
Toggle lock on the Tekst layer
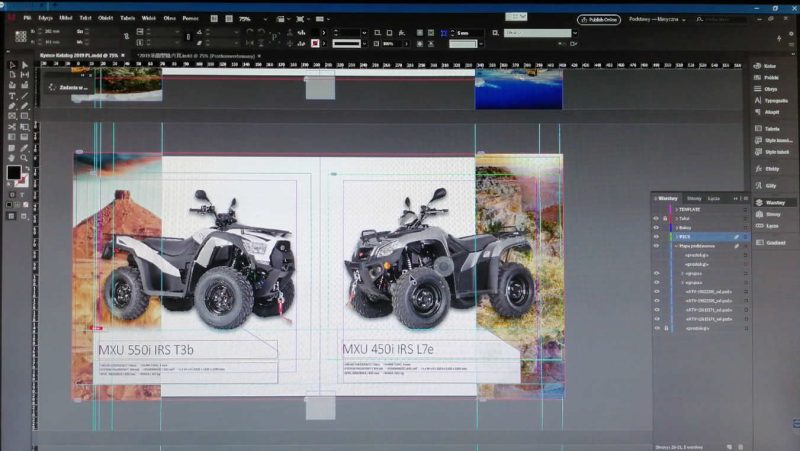[665, 218]
